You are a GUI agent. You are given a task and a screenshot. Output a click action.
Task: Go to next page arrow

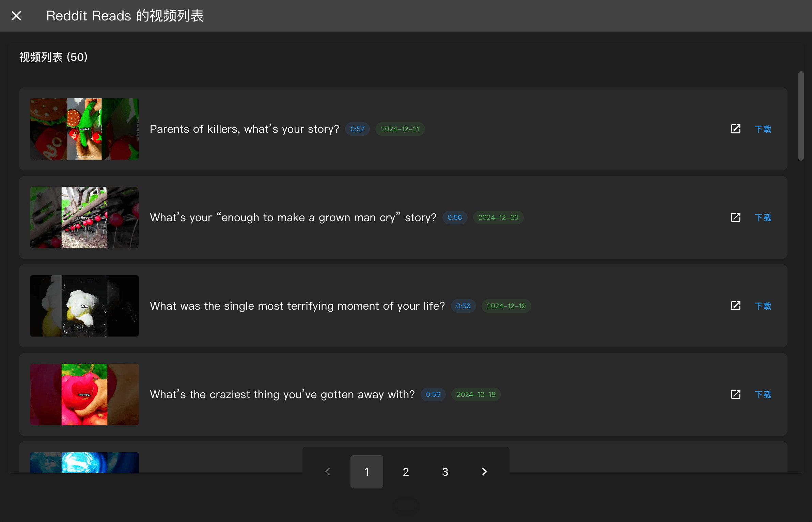(484, 472)
